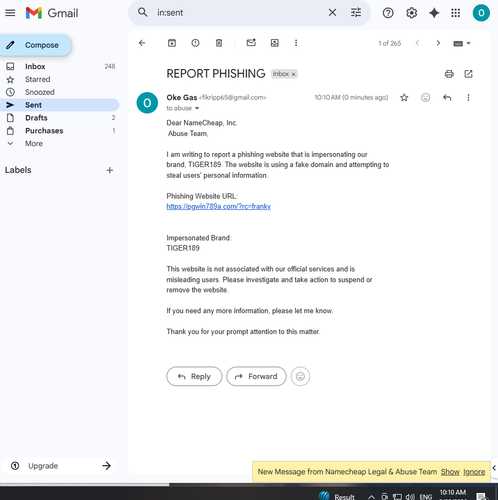
Task: Click the in:sent search field
Action: 240,13
